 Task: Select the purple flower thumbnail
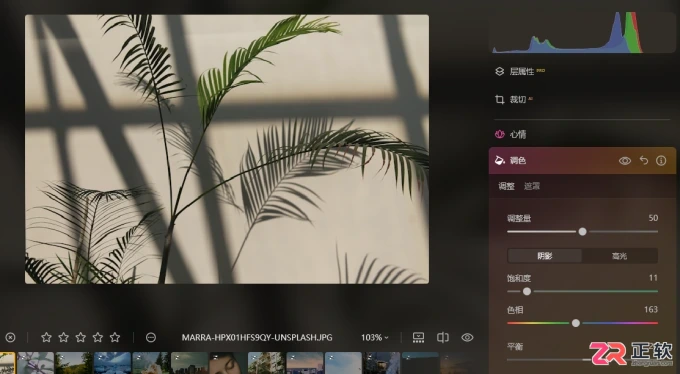pos(36,363)
